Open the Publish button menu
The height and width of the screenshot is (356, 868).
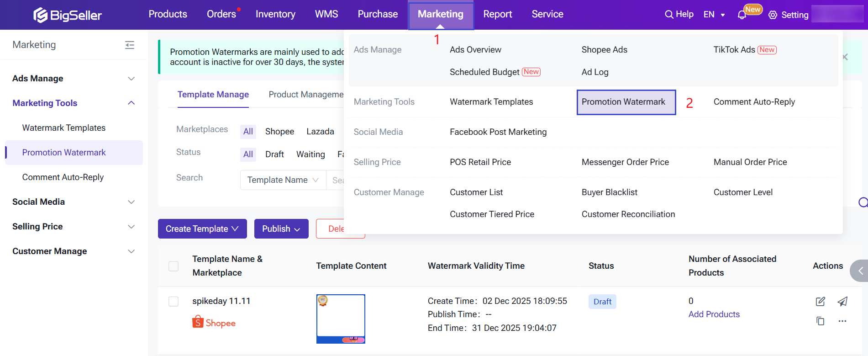281,228
